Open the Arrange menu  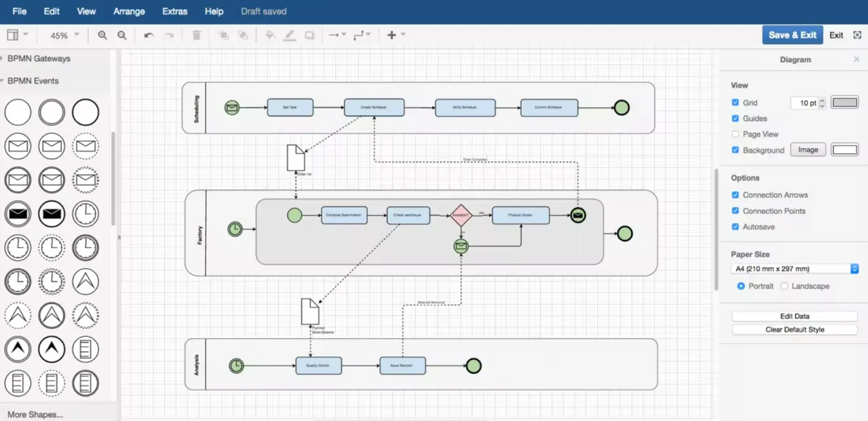[129, 11]
